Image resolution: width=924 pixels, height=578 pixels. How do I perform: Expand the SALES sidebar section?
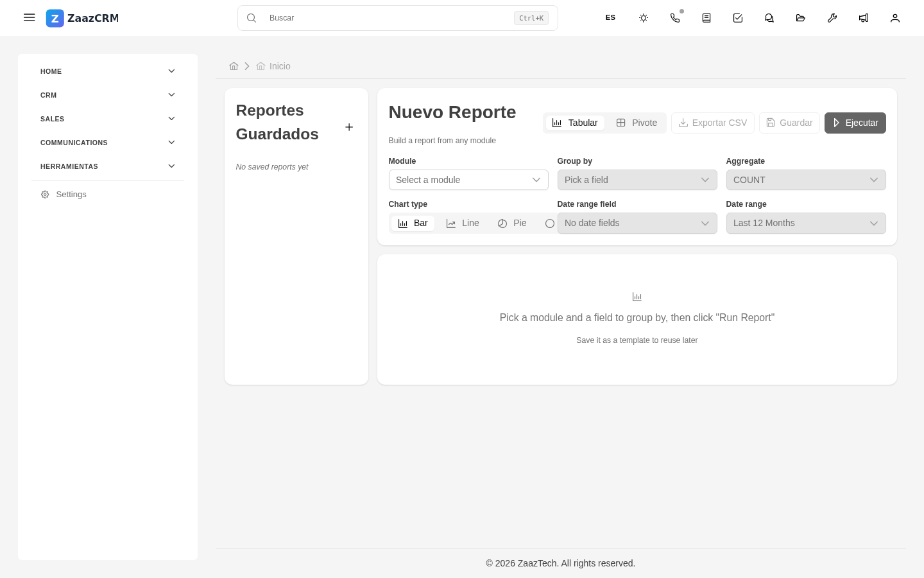tap(108, 119)
